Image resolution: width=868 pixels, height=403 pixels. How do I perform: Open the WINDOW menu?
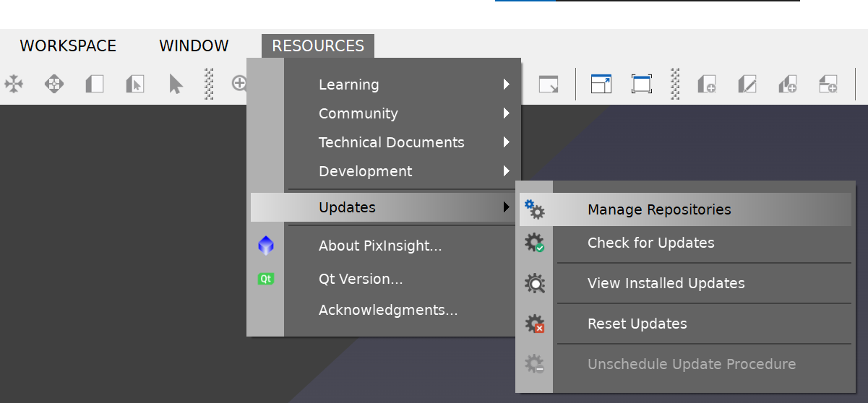point(194,45)
